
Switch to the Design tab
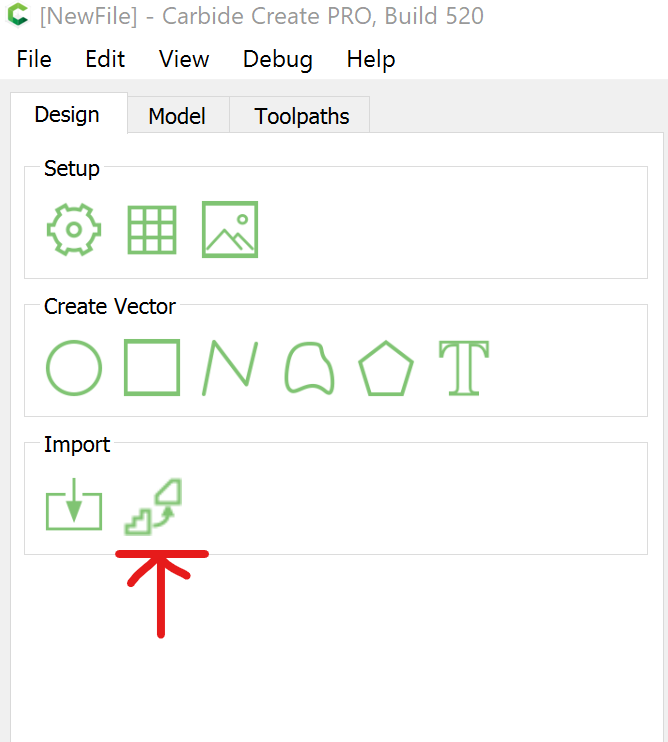coord(67,114)
